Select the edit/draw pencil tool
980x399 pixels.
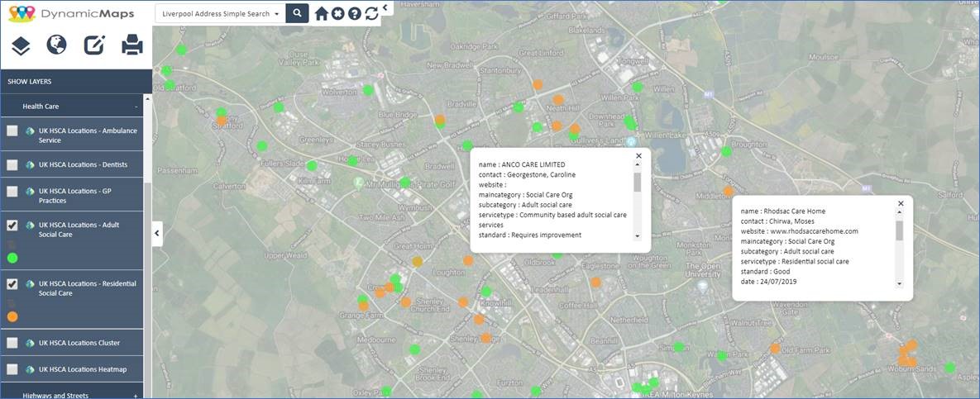coord(95,45)
